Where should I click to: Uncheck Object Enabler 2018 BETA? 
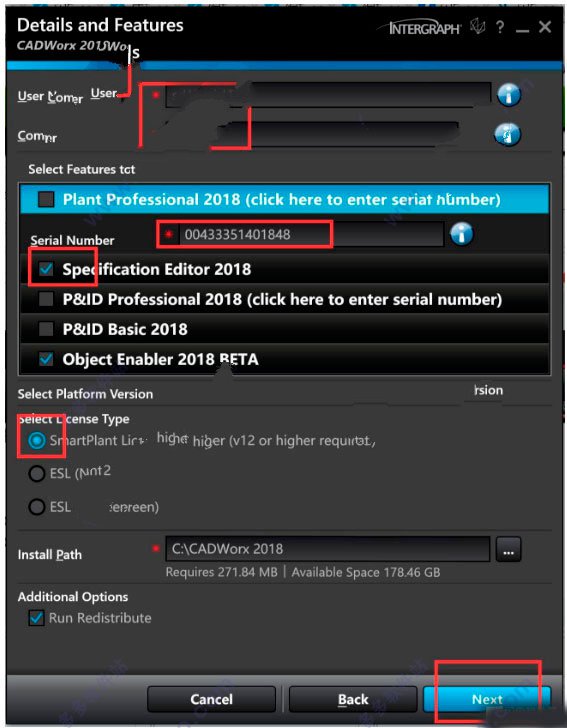click(x=46, y=359)
